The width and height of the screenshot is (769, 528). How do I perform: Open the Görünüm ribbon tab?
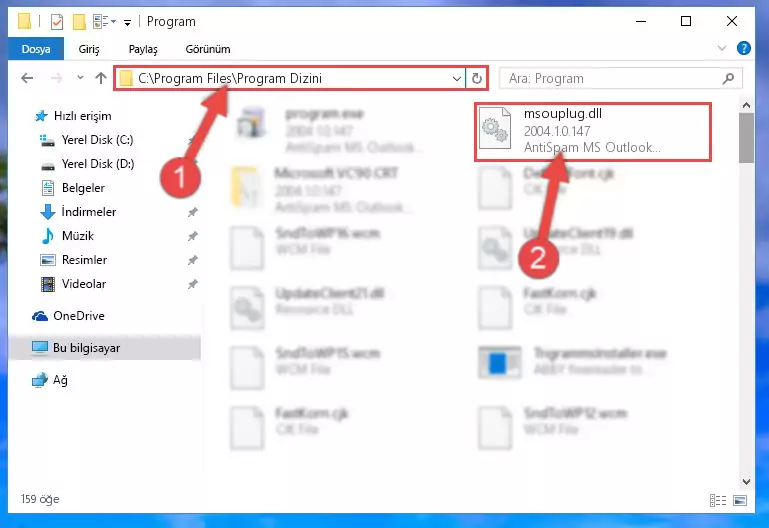[x=207, y=49]
